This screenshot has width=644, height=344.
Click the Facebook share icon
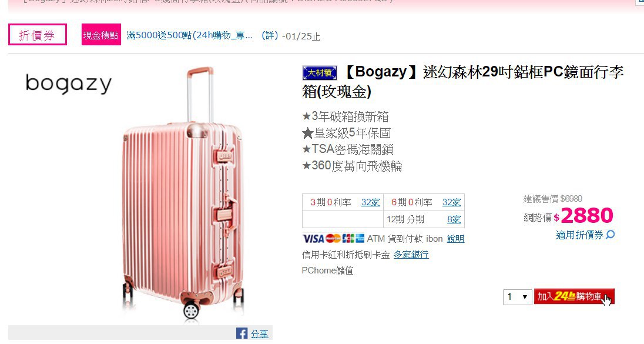click(241, 333)
